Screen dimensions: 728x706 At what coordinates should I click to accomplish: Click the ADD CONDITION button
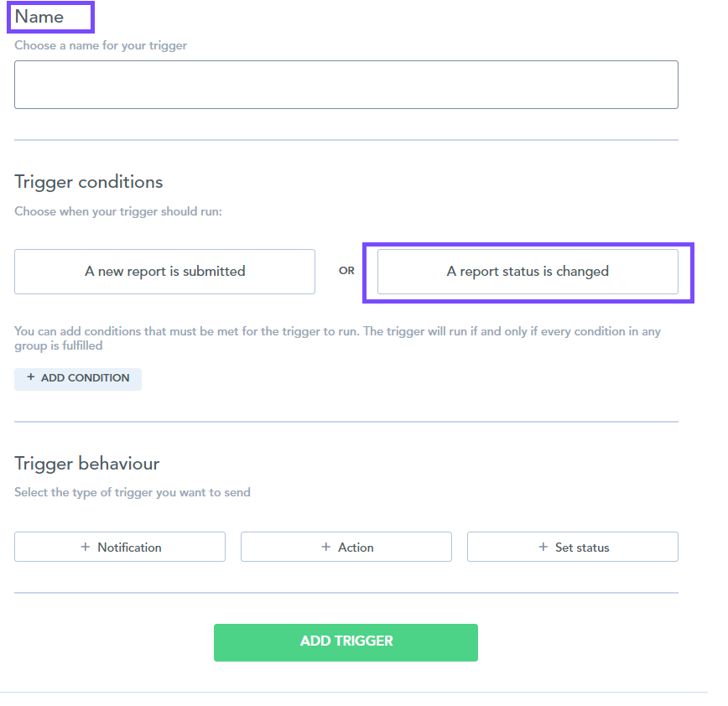(78, 378)
